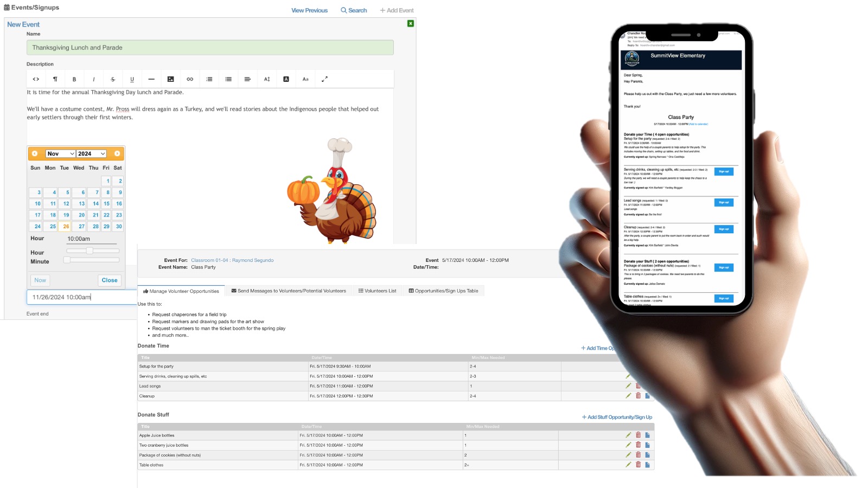Viewport: 868px width, 488px height.
Task: Insert an image via the toolbar icon
Action: coord(170,79)
